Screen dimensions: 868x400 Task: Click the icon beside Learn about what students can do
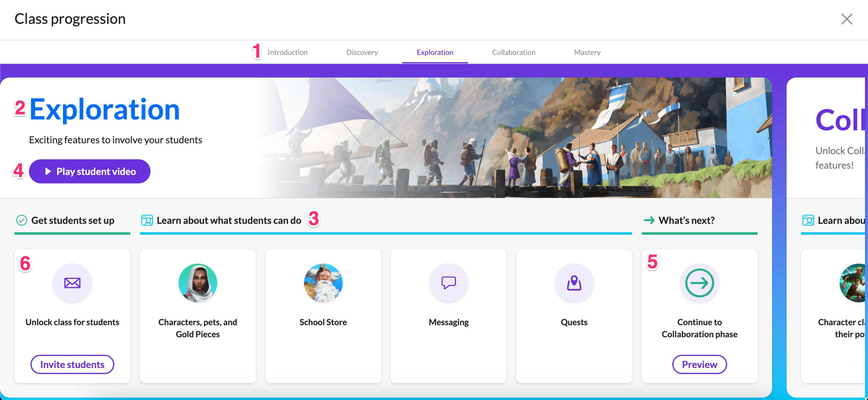[147, 221]
